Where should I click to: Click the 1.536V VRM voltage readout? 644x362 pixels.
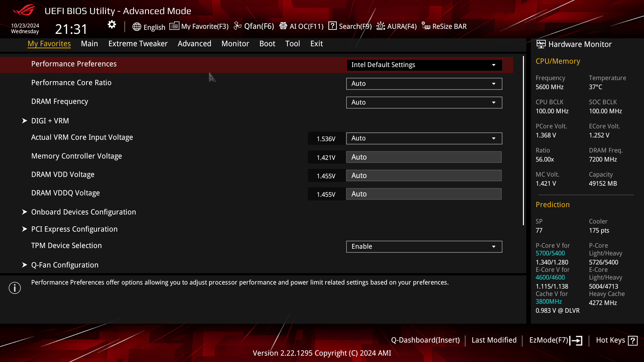(x=326, y=138)
